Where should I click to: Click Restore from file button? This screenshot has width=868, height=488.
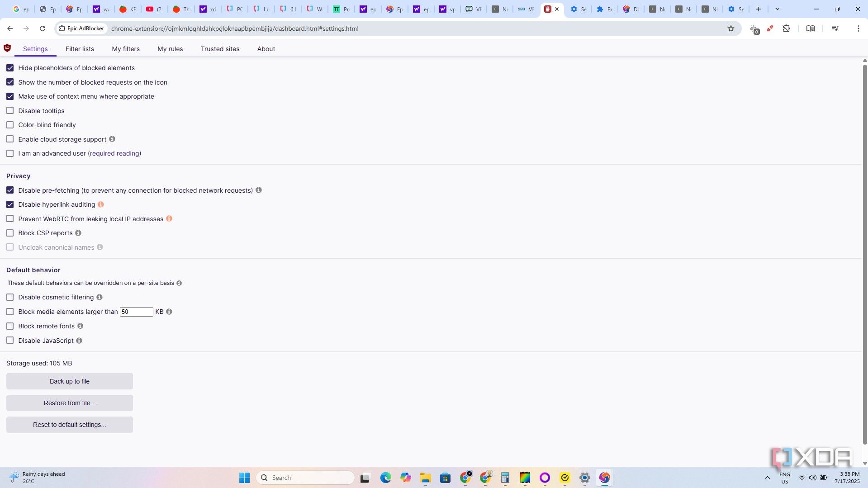click(x=70, y=403)
